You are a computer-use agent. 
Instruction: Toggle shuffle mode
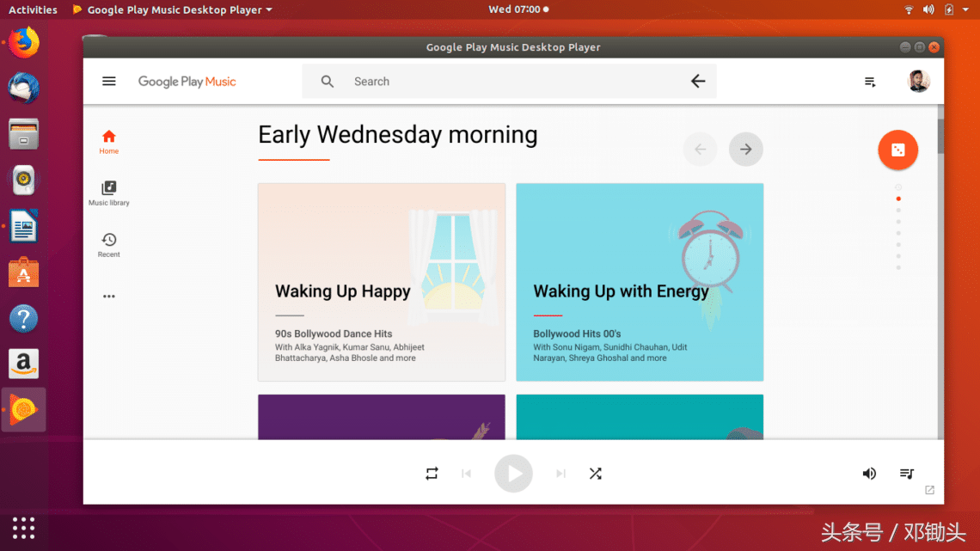pyautogui.click(x=595, y=474)
